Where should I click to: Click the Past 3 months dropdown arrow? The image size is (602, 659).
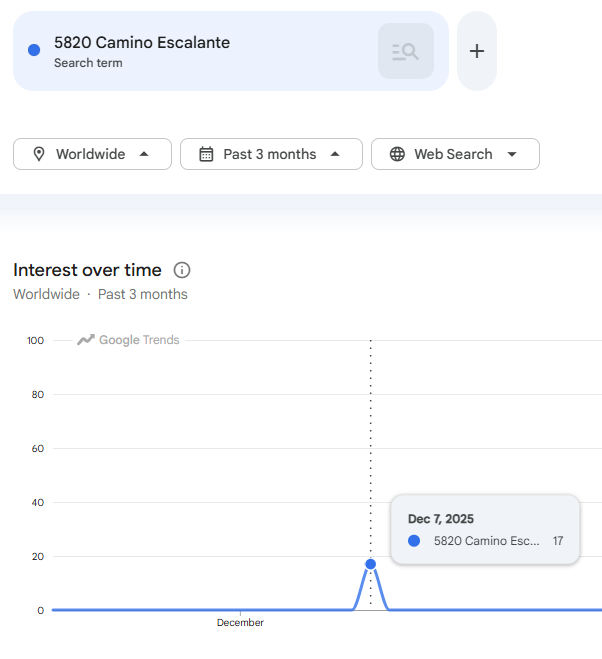(x=335, y=154)
